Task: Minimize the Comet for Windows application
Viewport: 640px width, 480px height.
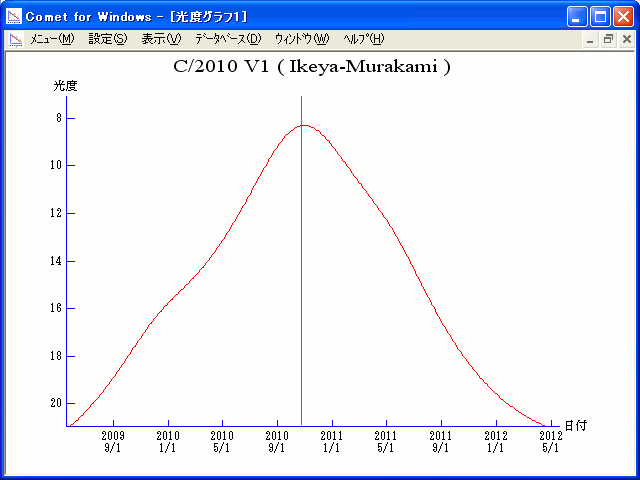Action: coord(578,16)
